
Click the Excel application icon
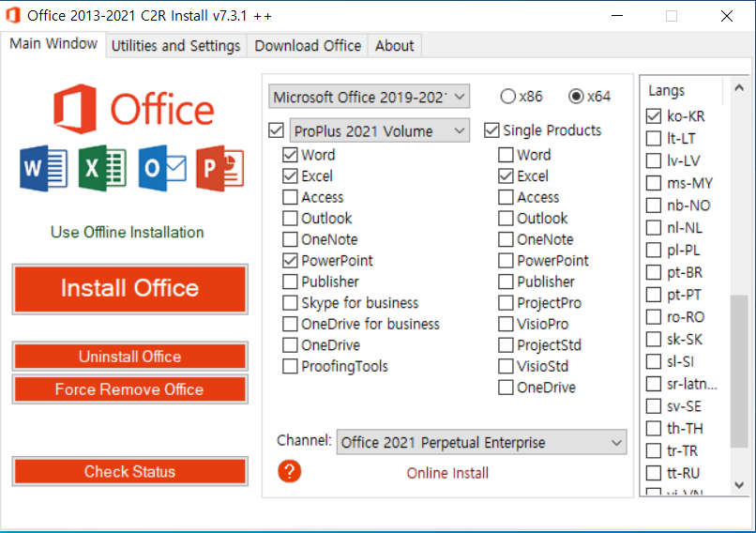102,168
